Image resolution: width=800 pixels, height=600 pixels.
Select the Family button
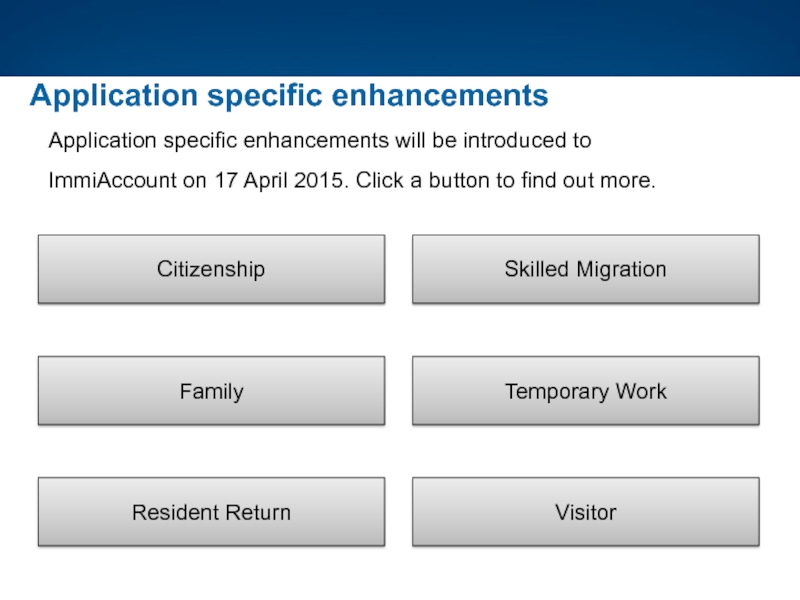tap(211, 391)
